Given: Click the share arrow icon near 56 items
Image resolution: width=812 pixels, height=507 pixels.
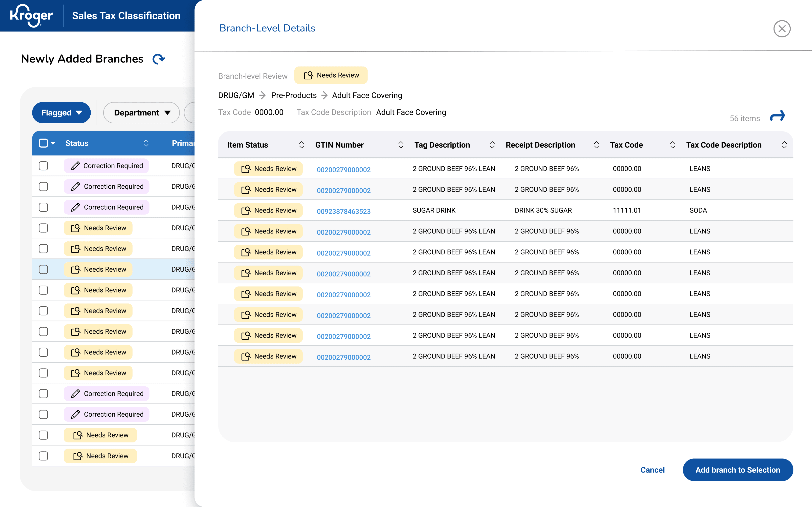Looking at the screenshot, I should (777, 116).
